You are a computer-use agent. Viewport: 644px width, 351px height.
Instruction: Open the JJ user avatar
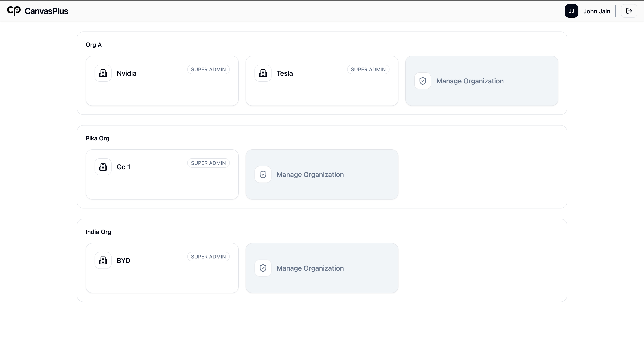[571, 11]
